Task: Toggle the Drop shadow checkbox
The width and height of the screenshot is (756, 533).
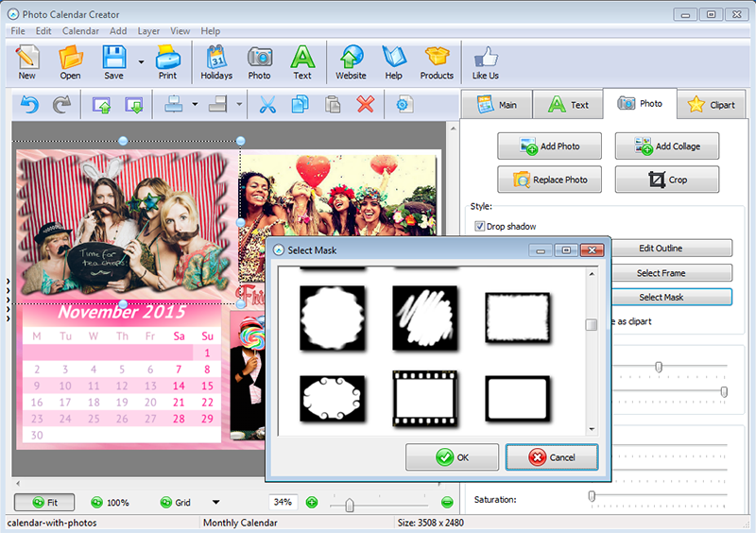Action: click(479, 226)
